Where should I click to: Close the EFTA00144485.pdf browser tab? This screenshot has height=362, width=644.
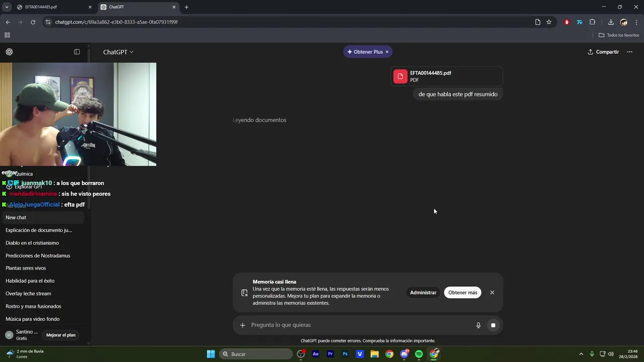coord(91,7)
